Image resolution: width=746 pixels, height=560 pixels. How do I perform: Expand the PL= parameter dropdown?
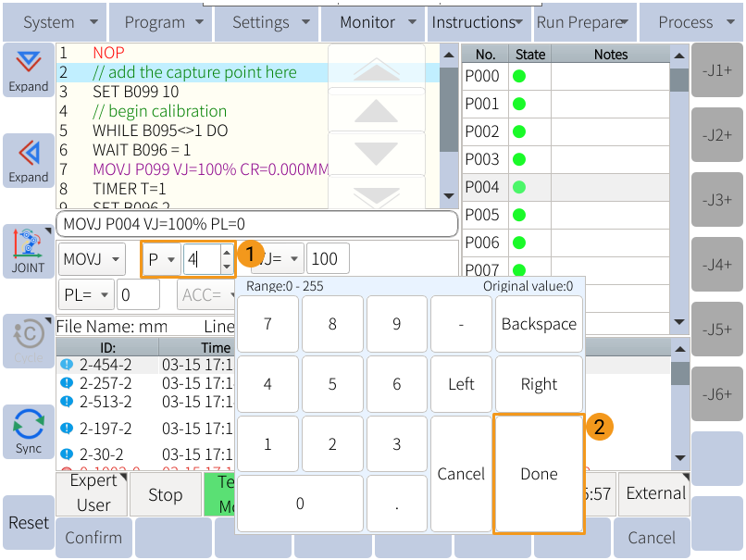[x=86, y=295]
